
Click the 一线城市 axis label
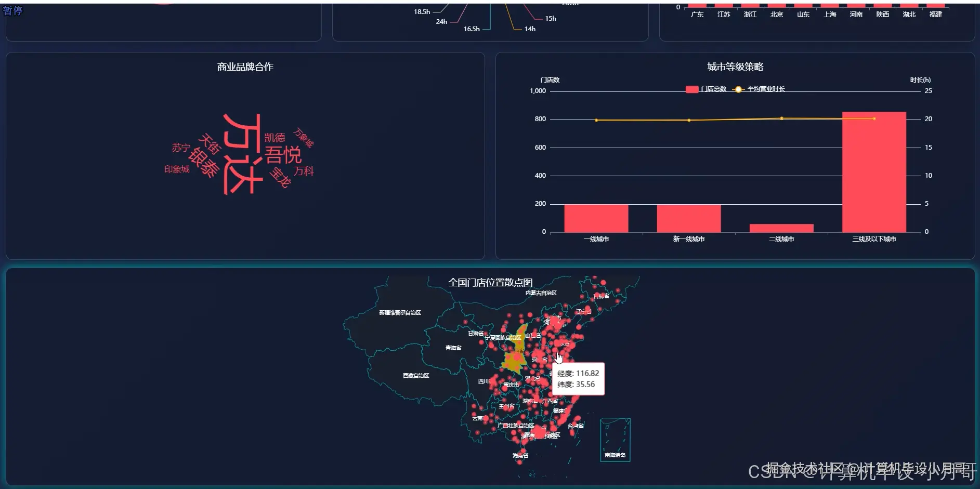596,239
